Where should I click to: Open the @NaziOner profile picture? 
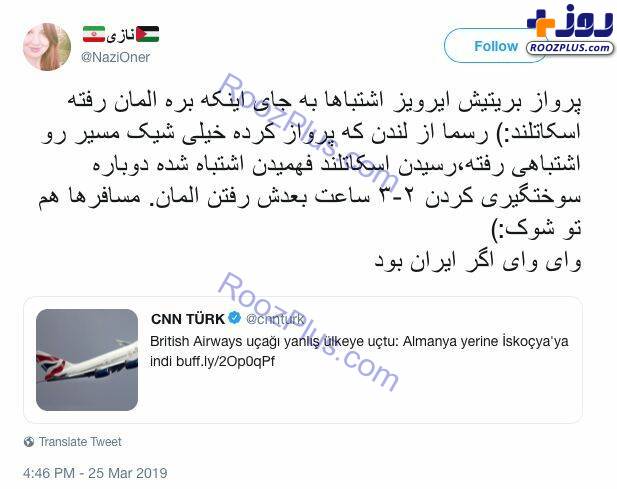pos(47,47)
